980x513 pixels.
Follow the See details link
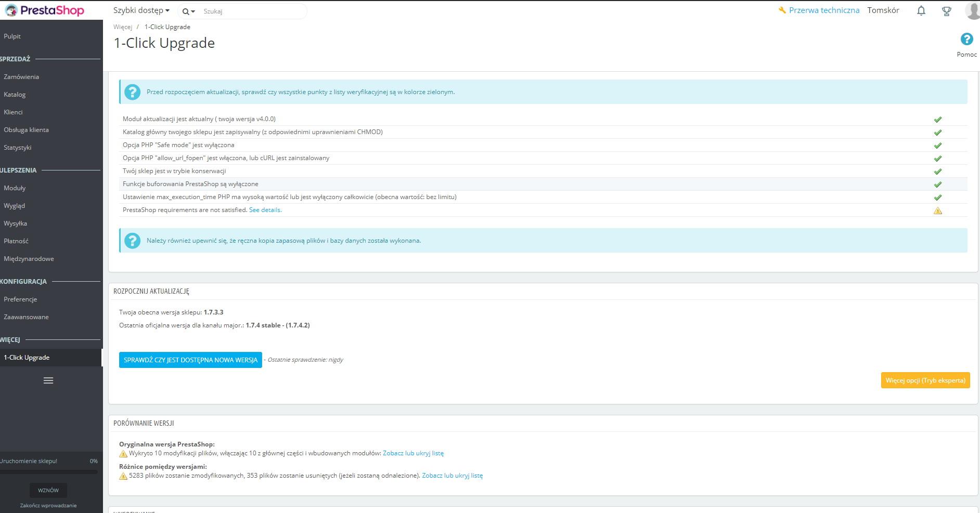[x=265, y=210]
